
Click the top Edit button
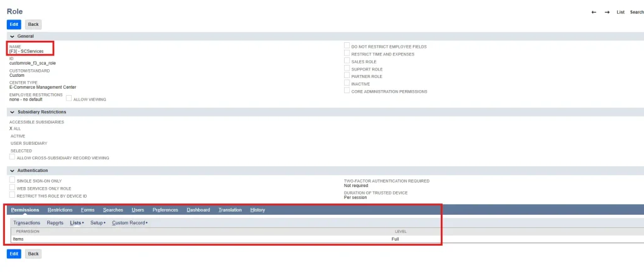(x=14, y=25)
